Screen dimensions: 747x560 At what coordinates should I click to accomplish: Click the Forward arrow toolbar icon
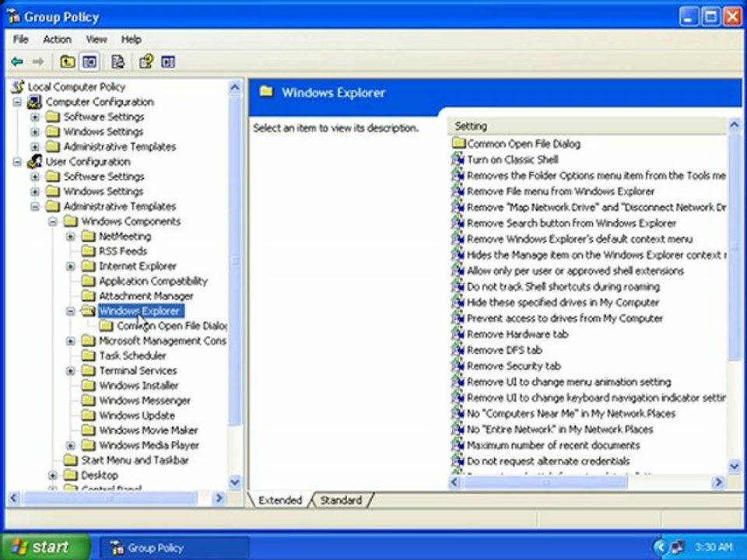(38, 61)
